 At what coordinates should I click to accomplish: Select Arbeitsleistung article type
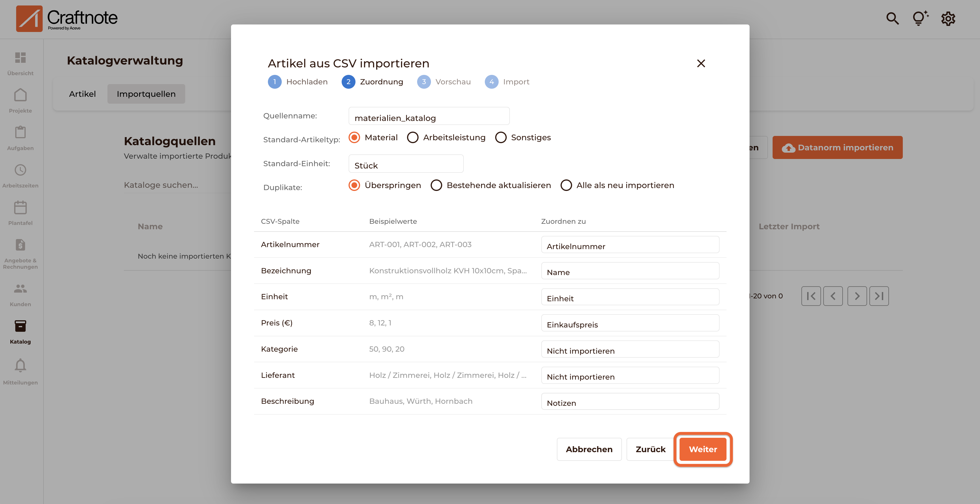(413, 137)
